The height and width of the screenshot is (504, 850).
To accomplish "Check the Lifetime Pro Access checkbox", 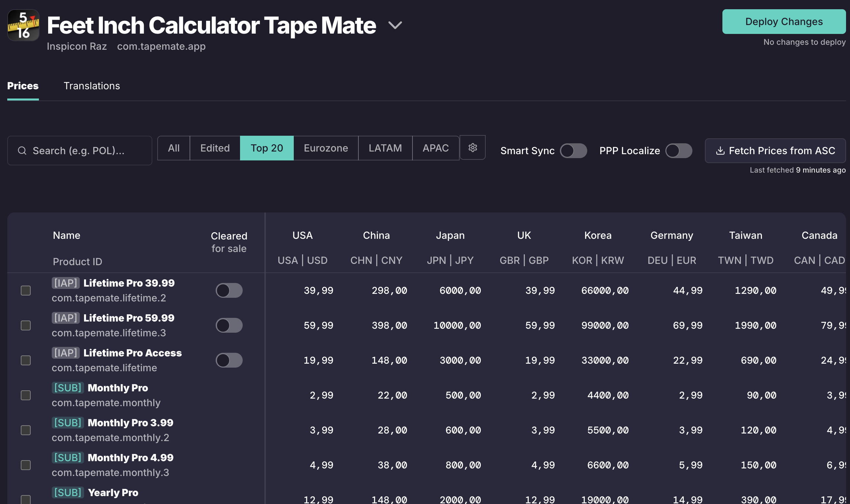I will pos(26,360).
